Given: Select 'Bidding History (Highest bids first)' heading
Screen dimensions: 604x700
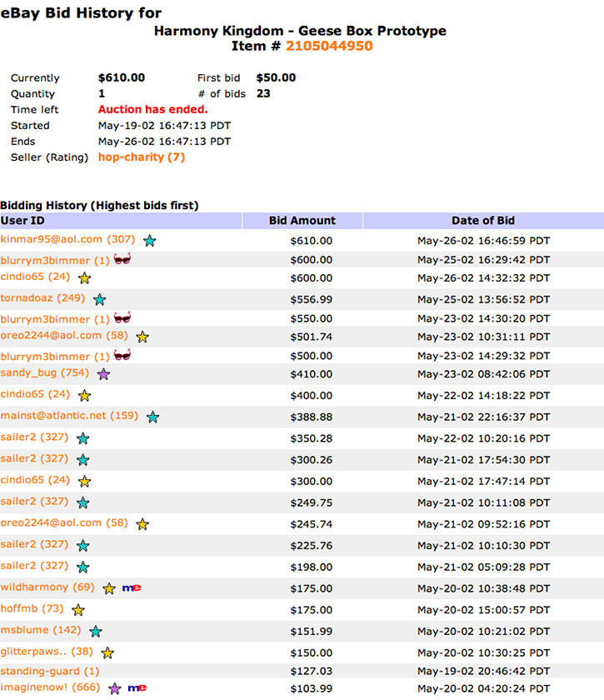Looking at the screenshot, I should click(x=99, y=205).
